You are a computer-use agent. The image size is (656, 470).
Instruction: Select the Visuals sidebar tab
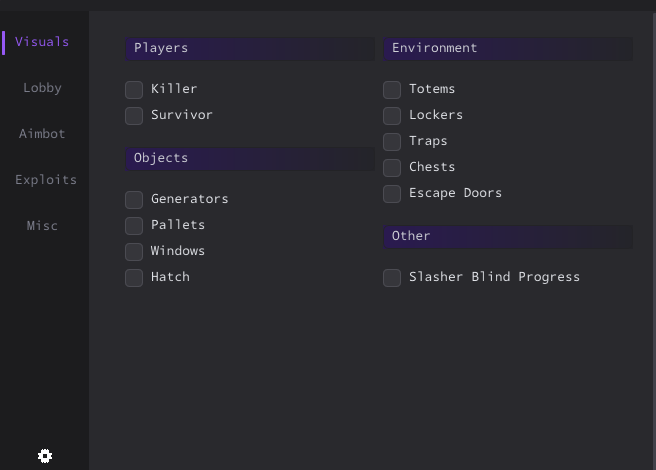click(42, 42)
